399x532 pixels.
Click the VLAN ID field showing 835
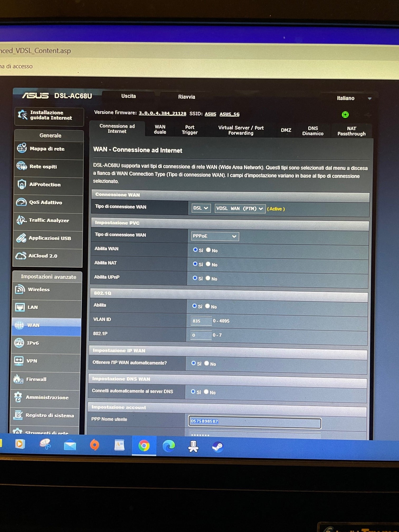pos(201,321)
